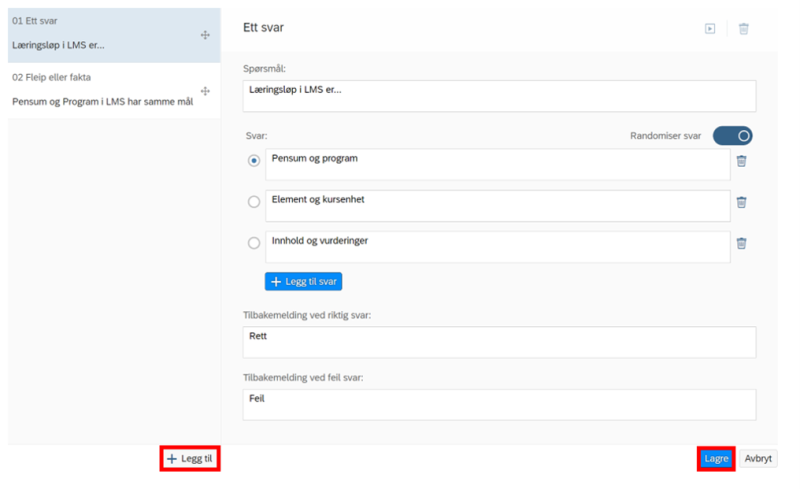Edit the 'Element og kursenhet' answer field
Viewport: 800px width, 489px height.
pyautogui.click(x=497, y=206)
